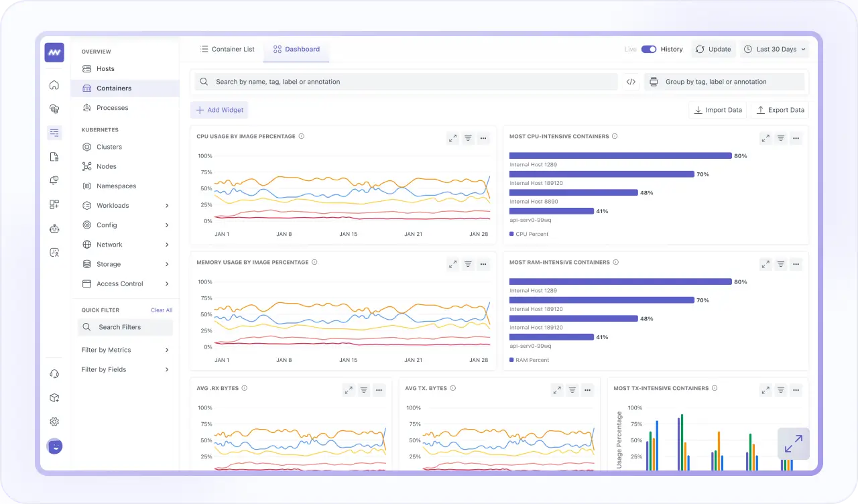Image resolution: width=858 pixels, height=504 pixels.
Task: Click the headset support icon in the sidebar
Action: click(54, 373)
